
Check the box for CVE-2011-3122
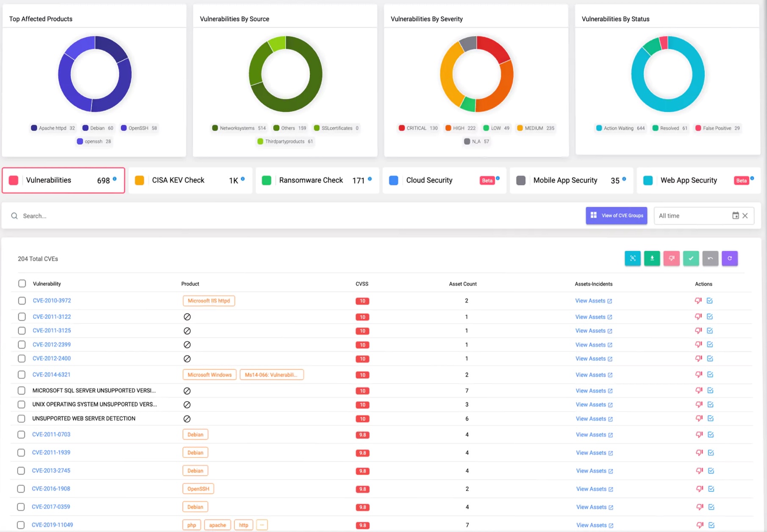(22, 317)
